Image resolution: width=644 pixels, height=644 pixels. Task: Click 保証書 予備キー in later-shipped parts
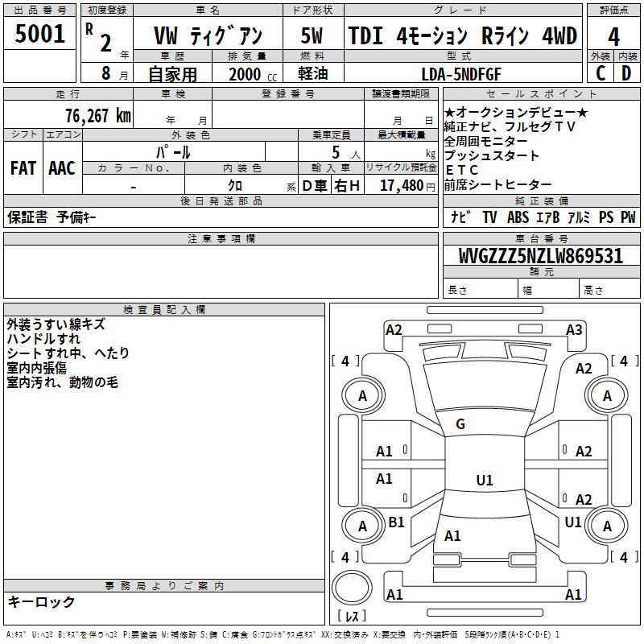point(52,217)
